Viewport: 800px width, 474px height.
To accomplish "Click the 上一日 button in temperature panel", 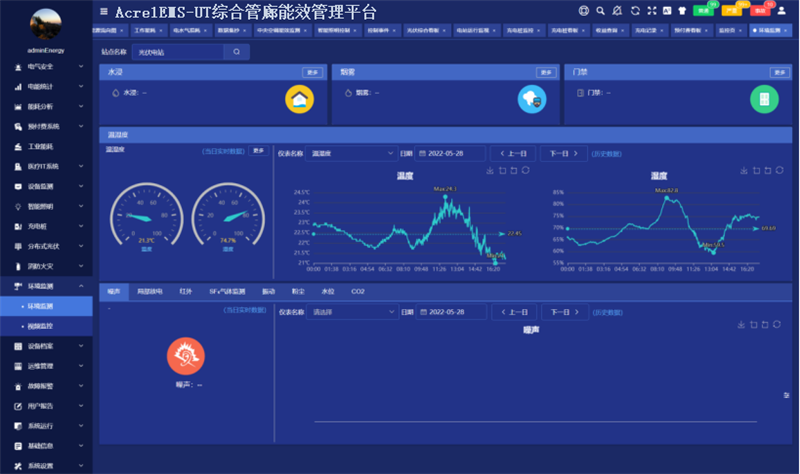I will point(511,154).
